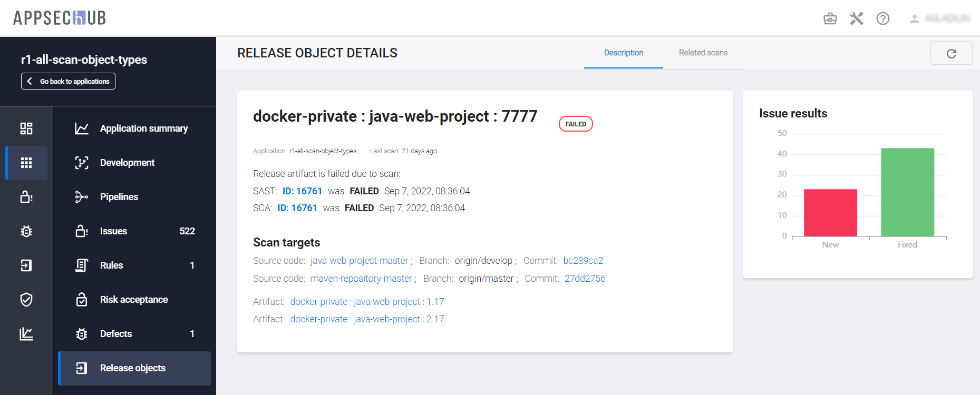Open the tools wrench icon in header
The image size is (980, 395).
point(857,18)
